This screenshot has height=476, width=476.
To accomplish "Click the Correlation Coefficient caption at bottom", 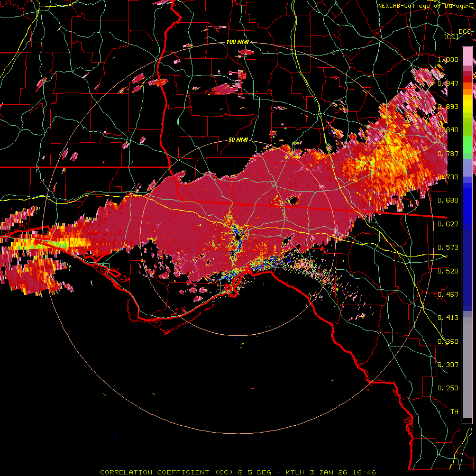I will coord(238,472).
